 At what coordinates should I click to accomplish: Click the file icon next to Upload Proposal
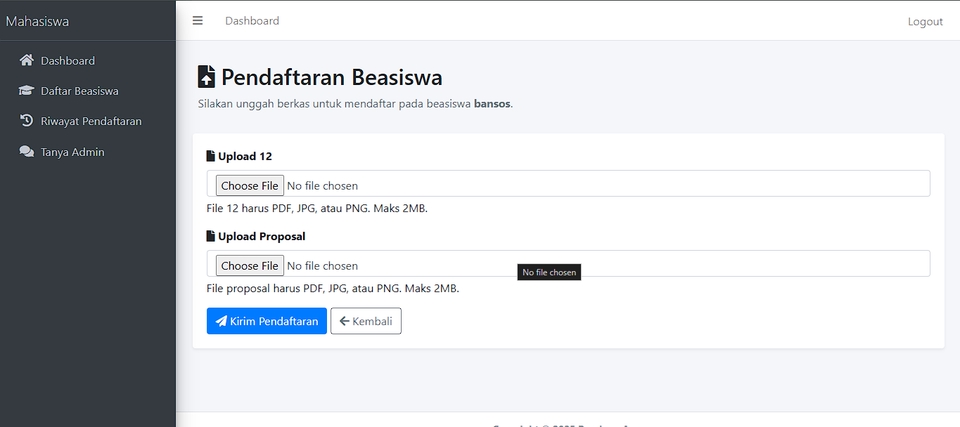point(211,236)
